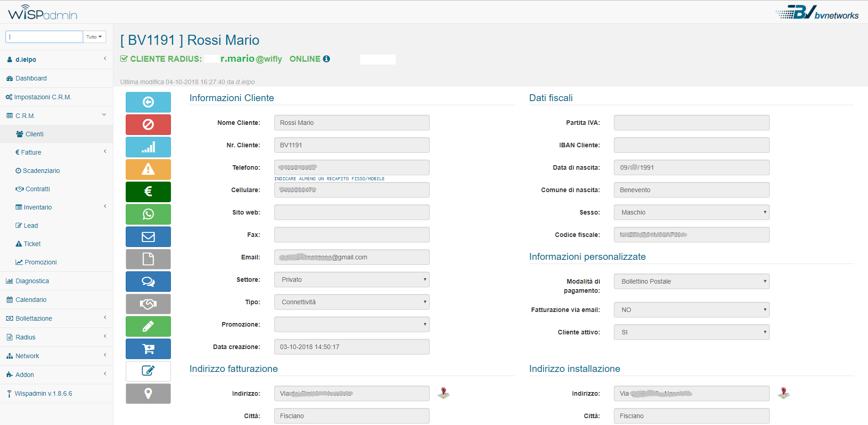
Task: Open Promozioni in the sidebar
Action: pos(56,262)
